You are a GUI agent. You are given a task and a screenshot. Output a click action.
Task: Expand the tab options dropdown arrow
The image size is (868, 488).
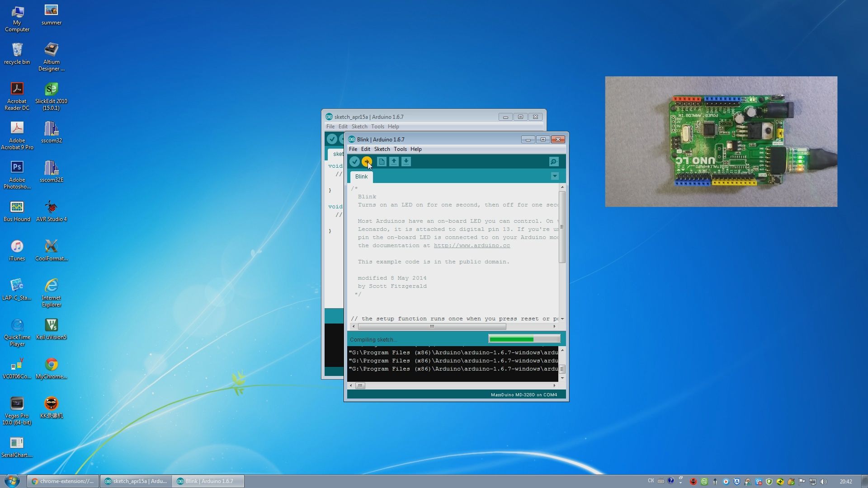tap(555, 176)
